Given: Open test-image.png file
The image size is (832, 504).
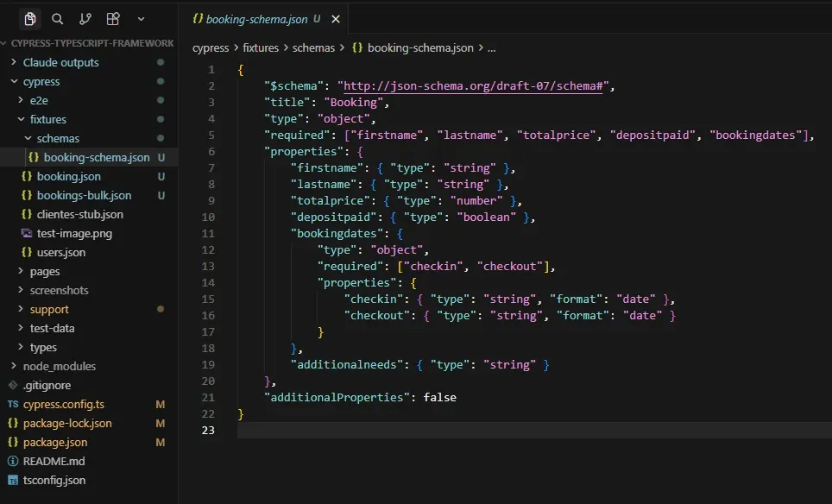Looking at the screenshot, I should pyautogui.click(x=89, y=233).
